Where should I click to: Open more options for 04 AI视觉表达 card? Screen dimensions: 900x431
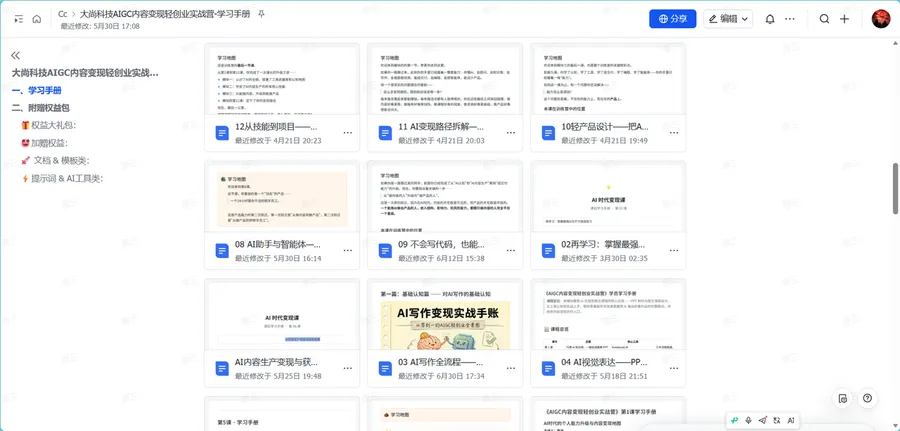(x=674, y=368)
